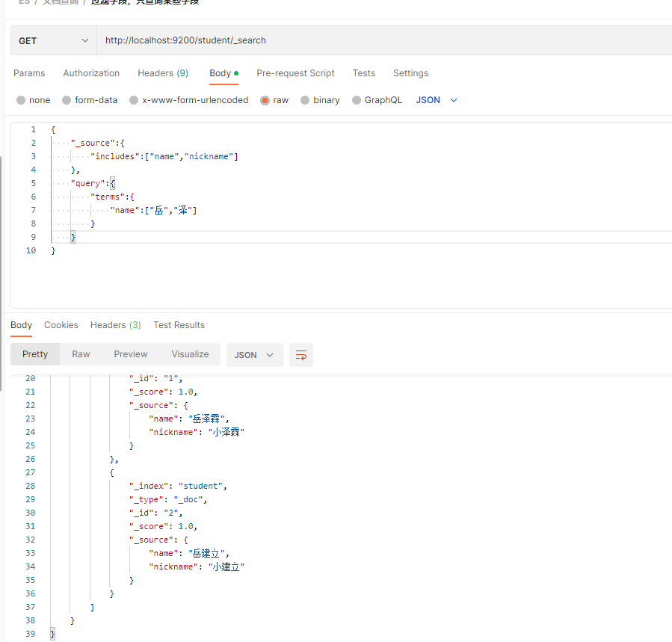Go to the Pre-request Script tab
This screenshot has height=642, width=672.
point(295,73)
